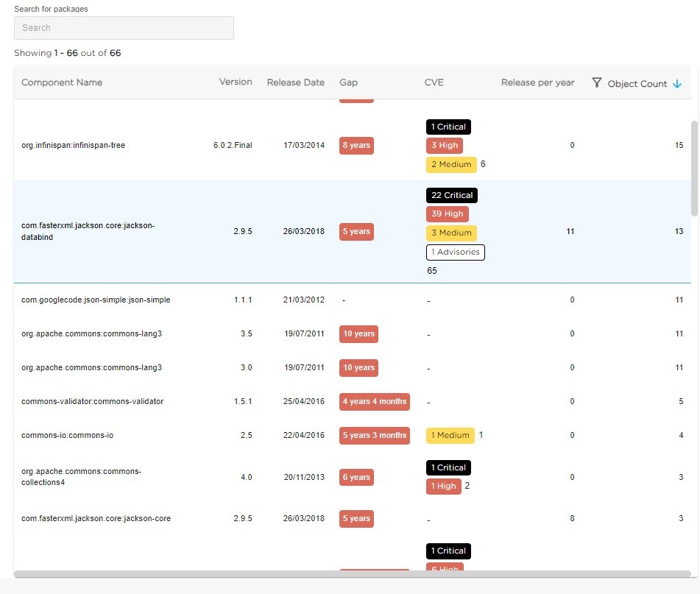Screen dimensions: 700x594
Task: Sort the table by Gap column
Action: [x=348, y=82]
